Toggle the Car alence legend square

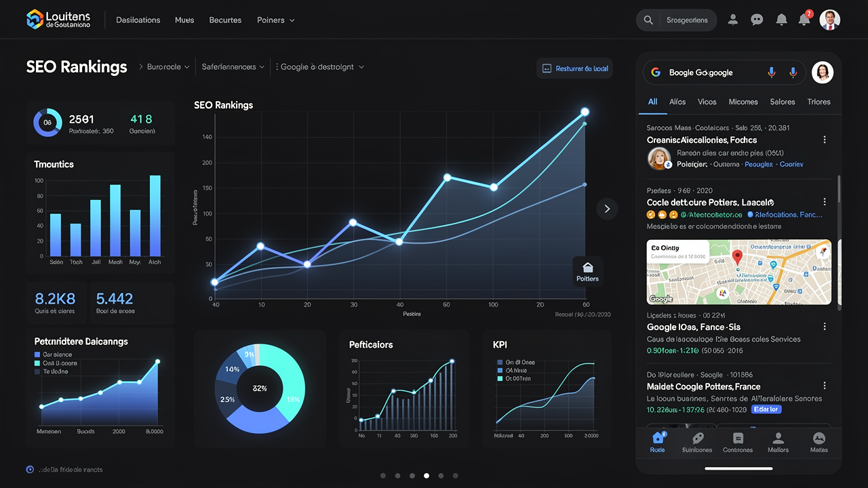coord(38,354)
